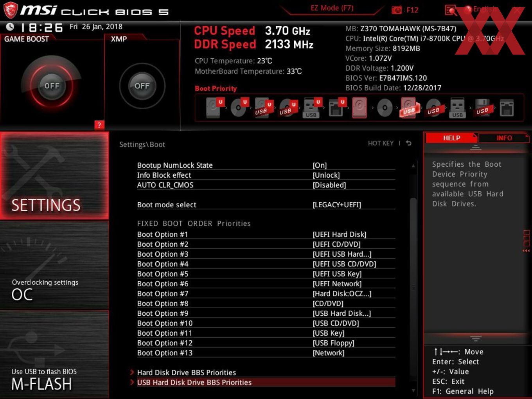Toggle AUTO CLR_CMOS value [Disabled]
This screenshot has height=399, width=532.
(329, 185)
